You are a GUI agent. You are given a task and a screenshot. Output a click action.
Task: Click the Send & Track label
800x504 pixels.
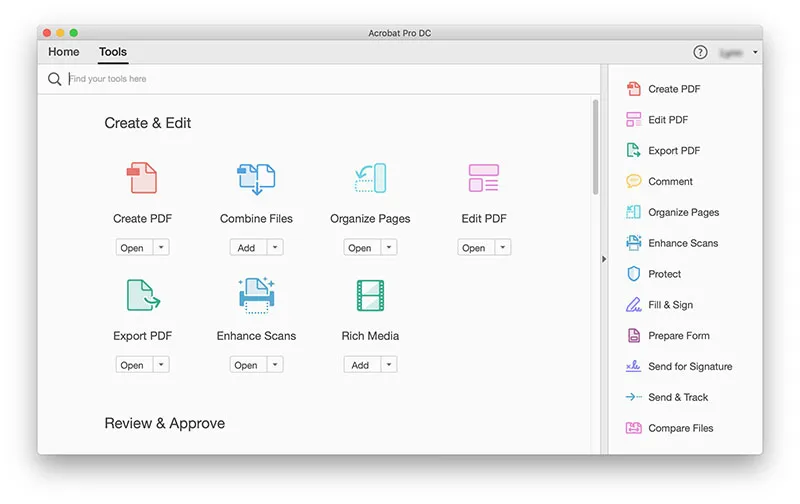point(678,397)
